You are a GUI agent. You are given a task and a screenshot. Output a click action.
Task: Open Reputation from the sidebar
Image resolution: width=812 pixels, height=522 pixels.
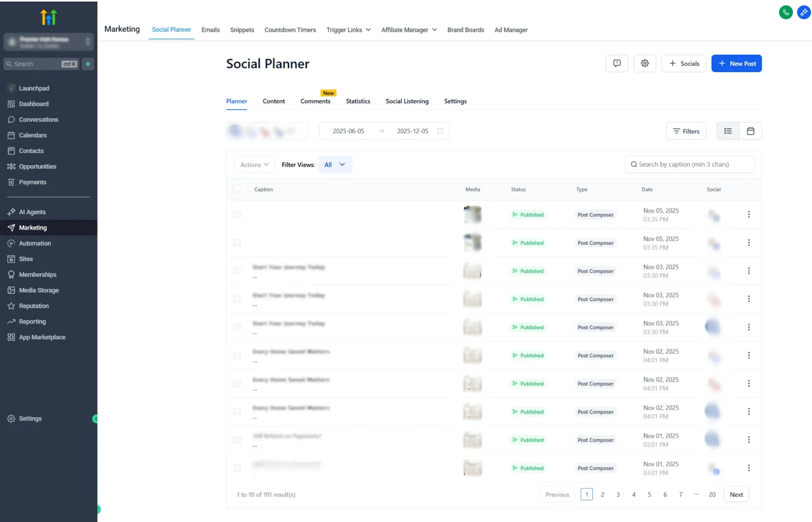[34, 306]
